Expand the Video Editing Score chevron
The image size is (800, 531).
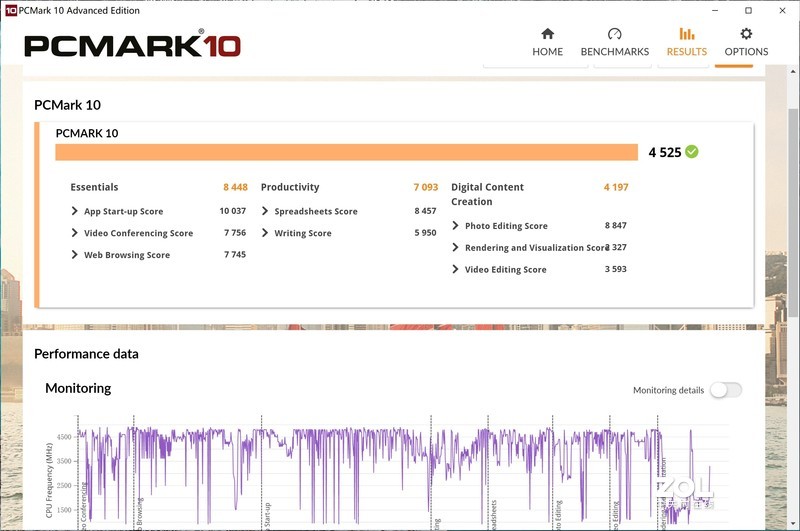455,269
